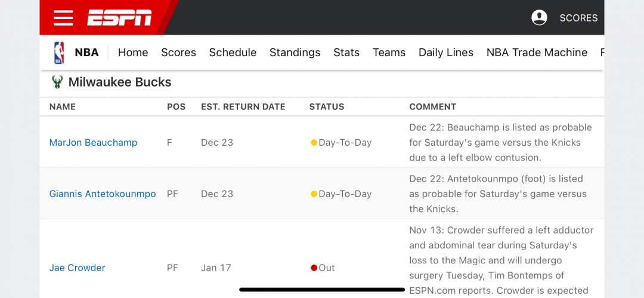The image size is (644, 298).
Task: Click the Milwaukee Bucks team logo
Action: [x=57, y=82]
